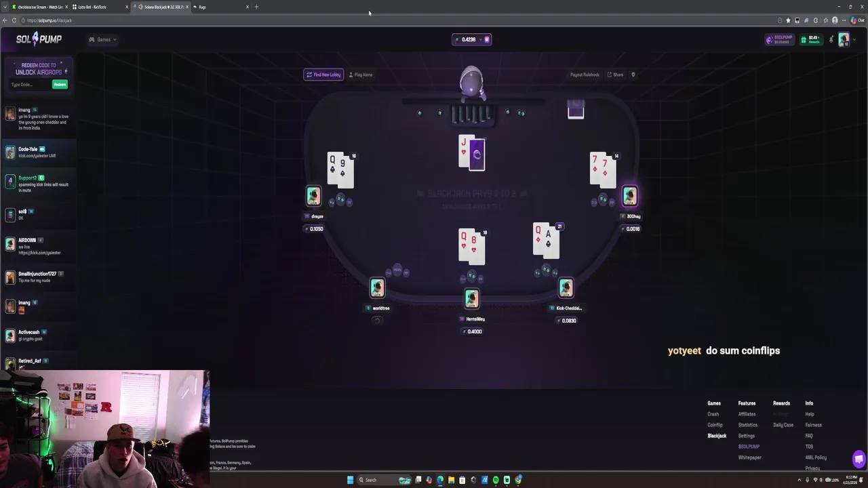Click the taskbar clock showing 6:12 PM
The image size is (868, 488).
(x=850, y=480)
